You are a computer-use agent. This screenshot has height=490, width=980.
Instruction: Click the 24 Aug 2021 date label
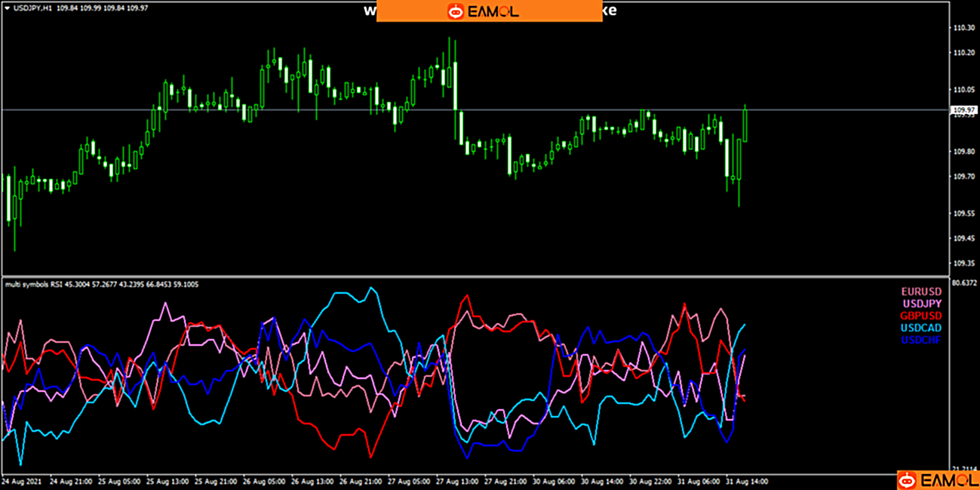click(23, 480)
